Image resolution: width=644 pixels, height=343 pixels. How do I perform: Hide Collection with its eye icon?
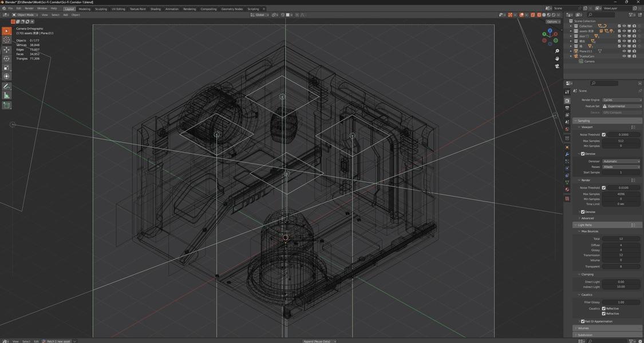(625, 26)
